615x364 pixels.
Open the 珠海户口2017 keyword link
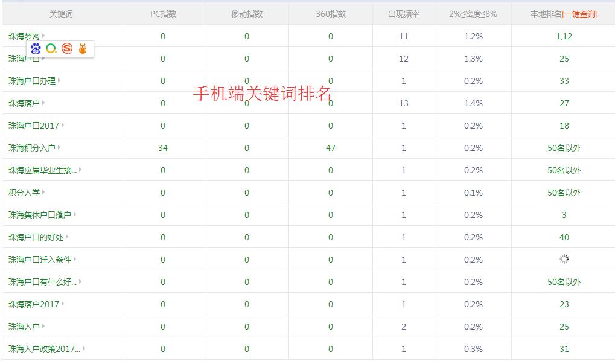[x=34, y=126]
